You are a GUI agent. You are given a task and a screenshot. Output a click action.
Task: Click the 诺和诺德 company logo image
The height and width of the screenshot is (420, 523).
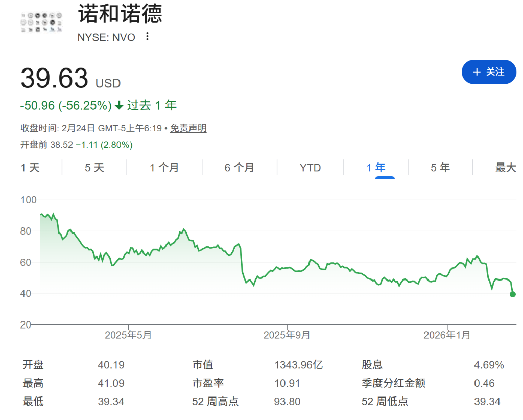(41, 21)
